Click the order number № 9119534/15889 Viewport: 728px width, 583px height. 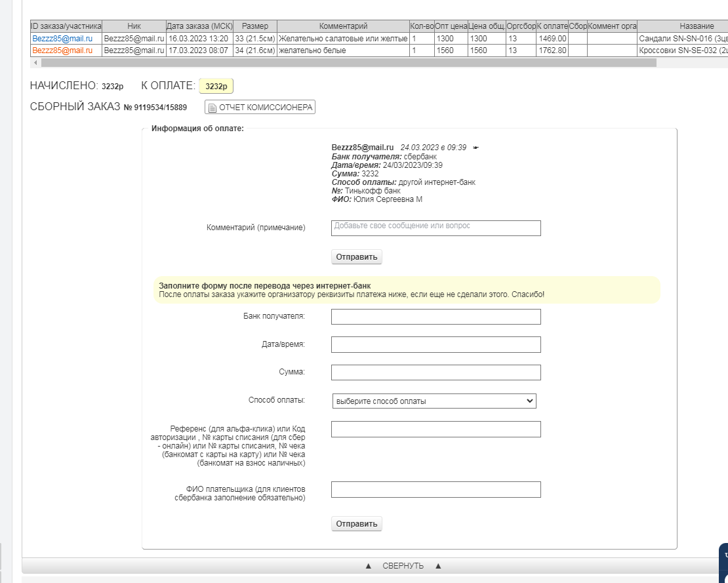click(x=155, y=108)
